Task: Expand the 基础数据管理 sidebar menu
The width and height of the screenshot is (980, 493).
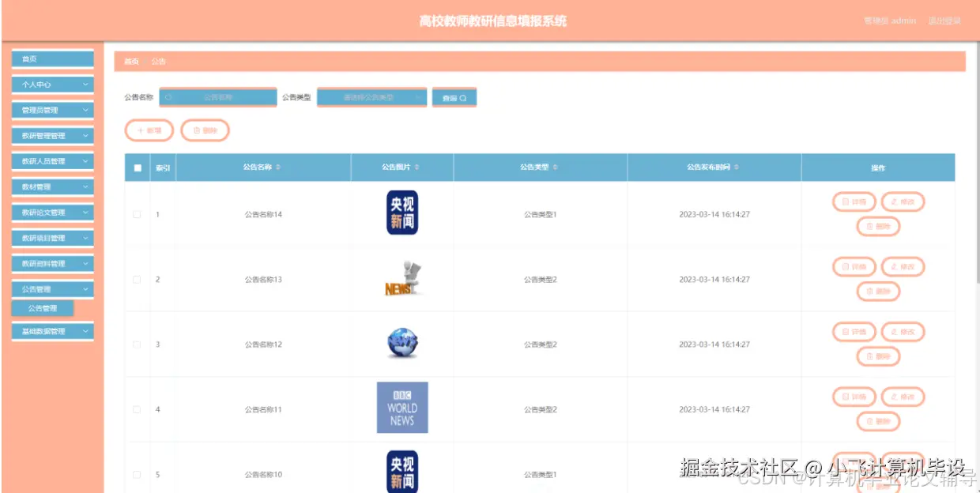Action: tap(52, 332)
